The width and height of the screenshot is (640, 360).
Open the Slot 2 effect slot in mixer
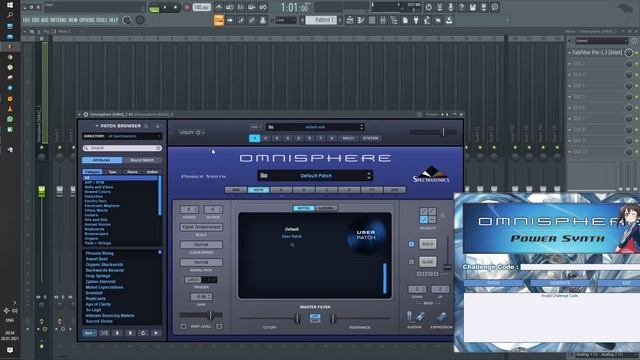(597, 64)
